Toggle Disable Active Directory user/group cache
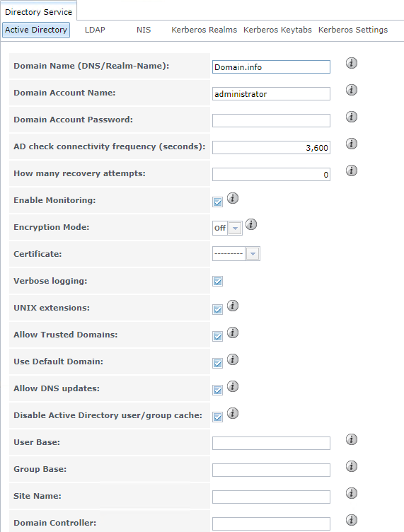404x532 pixels. [x=218, y=417]
